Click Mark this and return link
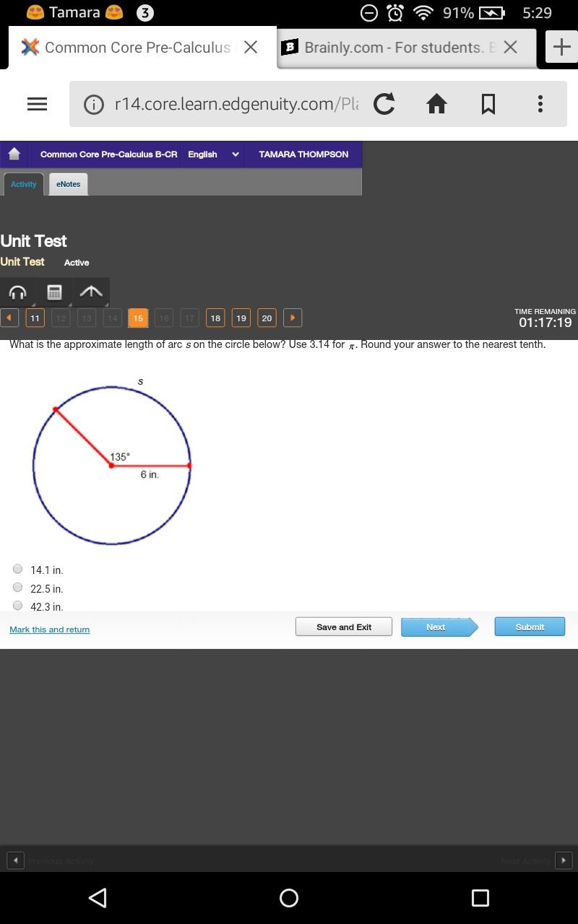This screenshot has width=578, height=924. click(50, 629)
